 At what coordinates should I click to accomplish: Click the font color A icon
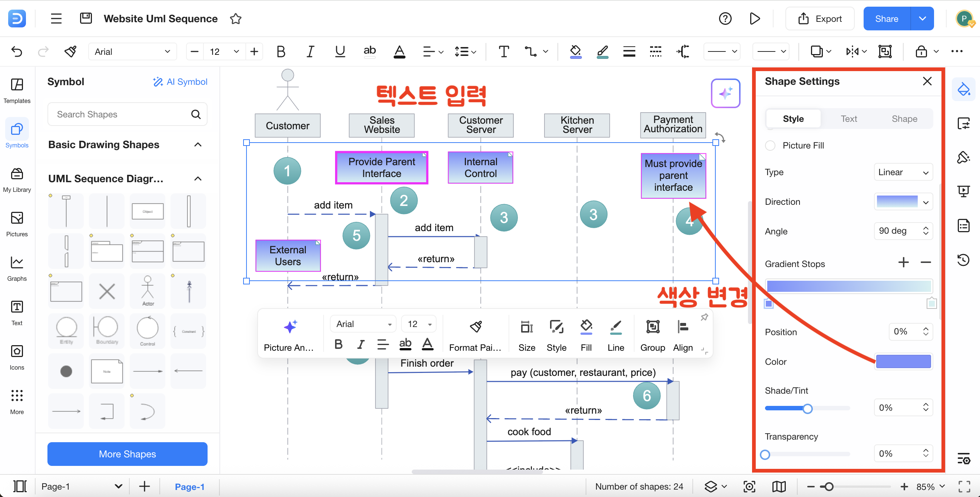(x=399, y=51)
